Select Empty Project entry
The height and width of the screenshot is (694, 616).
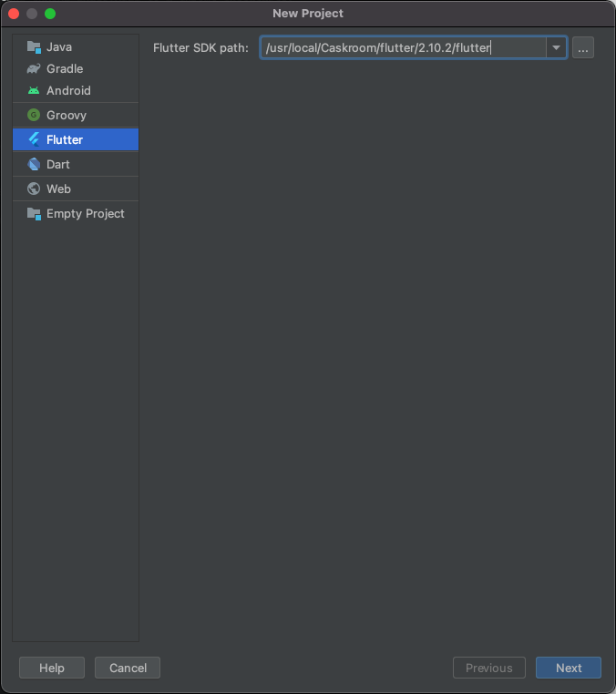pos(76,214)
